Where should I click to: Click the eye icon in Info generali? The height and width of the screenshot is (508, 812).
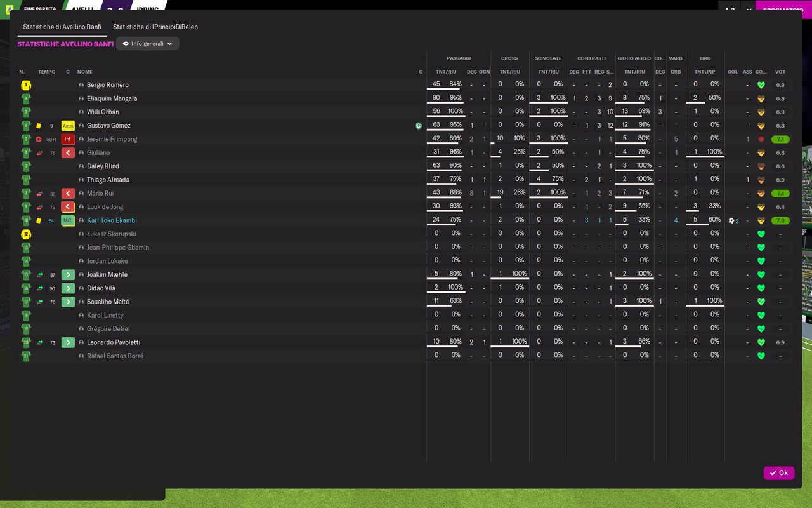pyautogui.click(x=126, y=44)
